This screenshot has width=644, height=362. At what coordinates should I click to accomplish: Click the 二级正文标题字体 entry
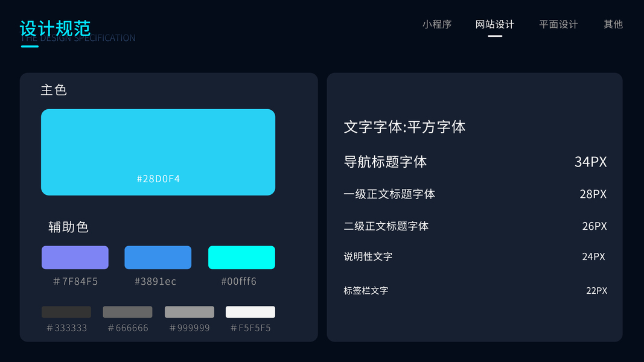pos(386,226)
